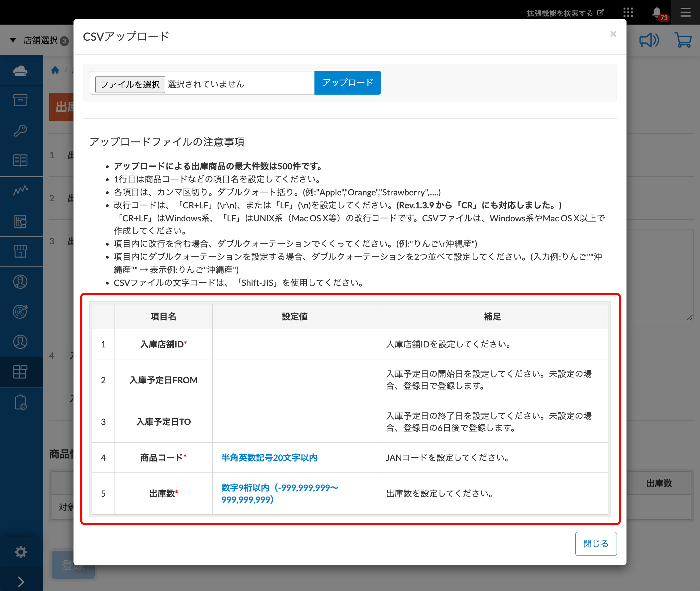This screenshot has height=591, width=700.
Task: Click the clipboard check sidebar icon
Action: 21,402
